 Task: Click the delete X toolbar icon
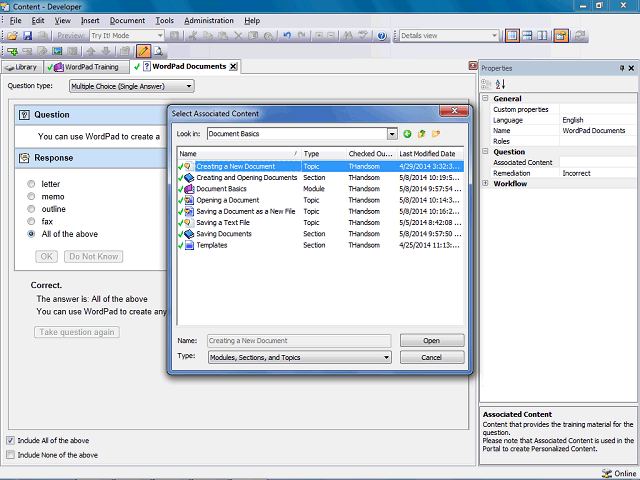238,36
